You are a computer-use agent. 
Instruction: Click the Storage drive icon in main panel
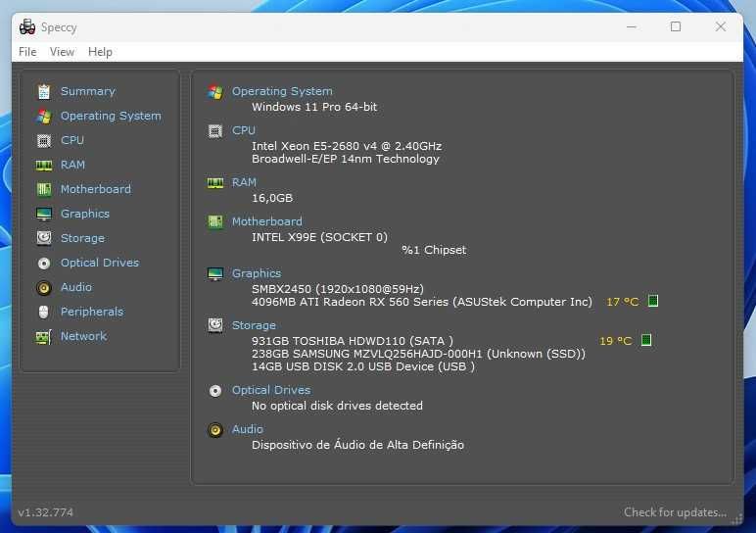pyautogui.click(x=215, y=325)
